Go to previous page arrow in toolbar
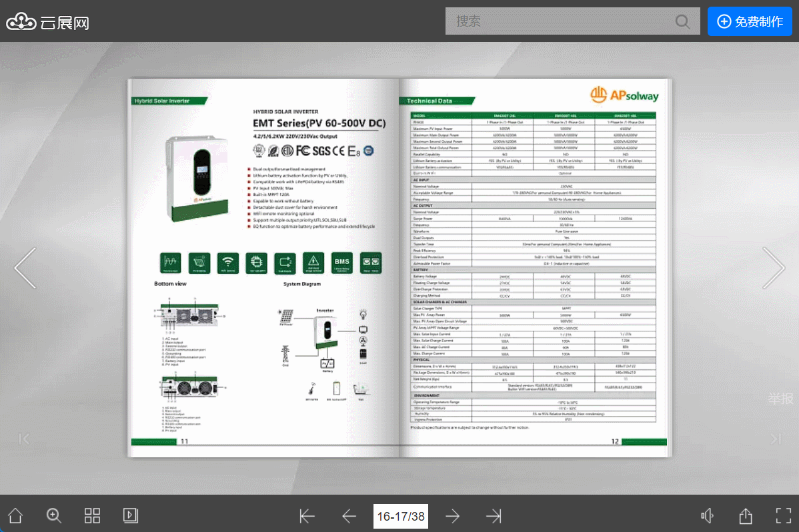The image size is (799, 532). pyautogui.click(x=349, y=516)
